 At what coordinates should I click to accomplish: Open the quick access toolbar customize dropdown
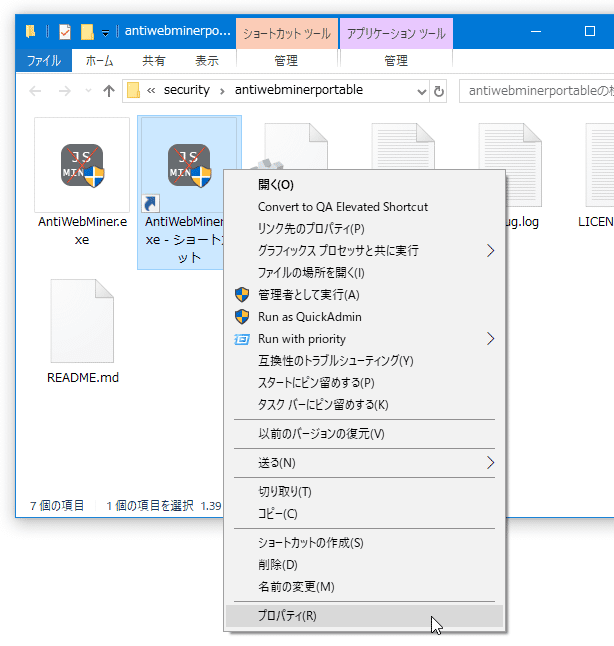[x=105, y=33]
